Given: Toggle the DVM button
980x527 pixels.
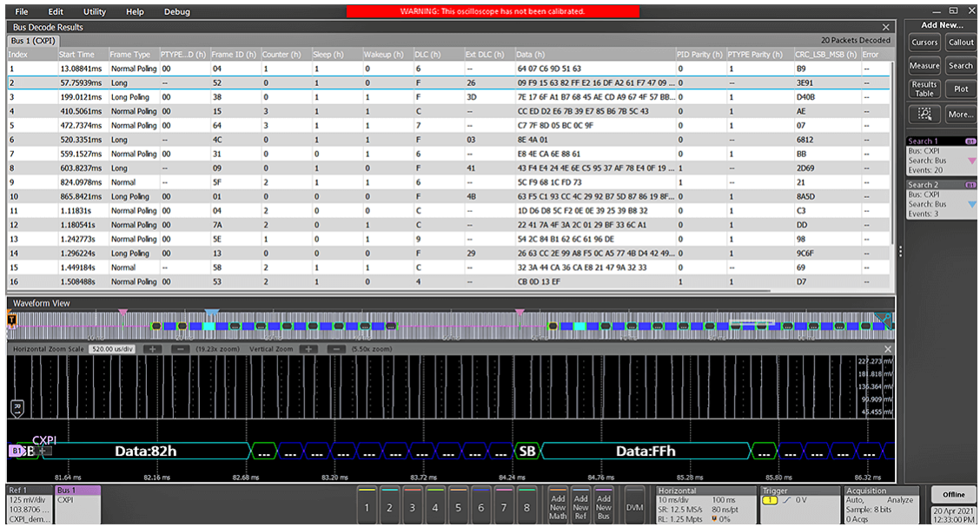Looking at the screenshot, I should click(x=634, y=505).
